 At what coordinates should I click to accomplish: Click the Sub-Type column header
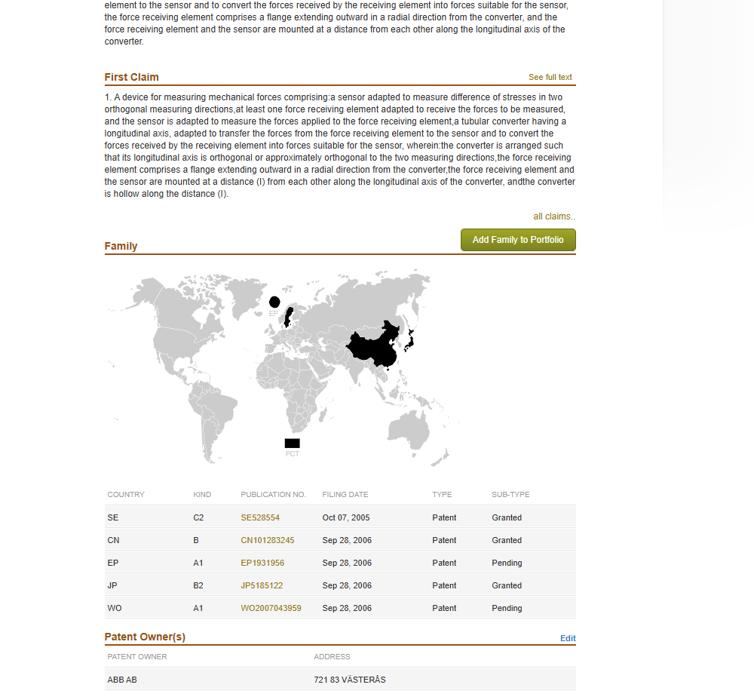tap(510, 495)
